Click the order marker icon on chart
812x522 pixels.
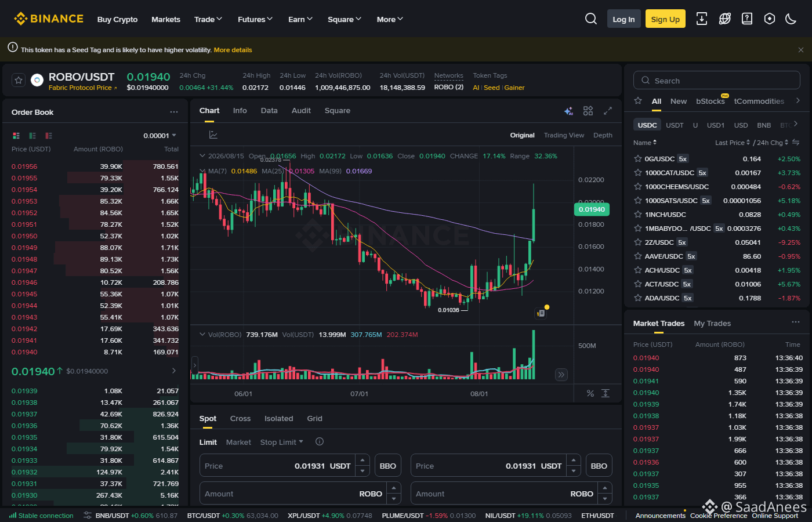click(541, 313)
